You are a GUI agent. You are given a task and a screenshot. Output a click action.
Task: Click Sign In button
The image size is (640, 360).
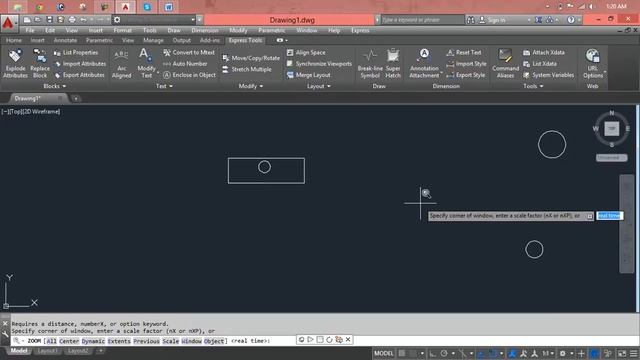(x=492, y=20)
